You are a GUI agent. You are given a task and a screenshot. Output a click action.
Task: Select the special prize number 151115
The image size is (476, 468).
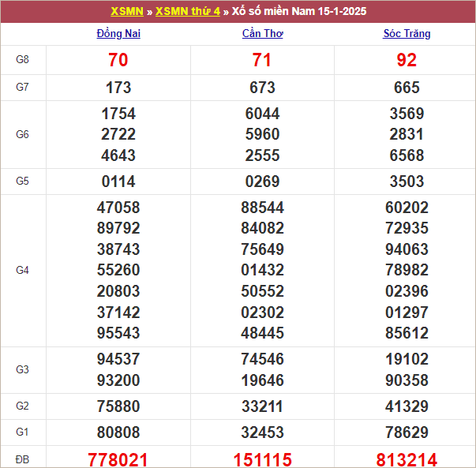tap(262, 459)
